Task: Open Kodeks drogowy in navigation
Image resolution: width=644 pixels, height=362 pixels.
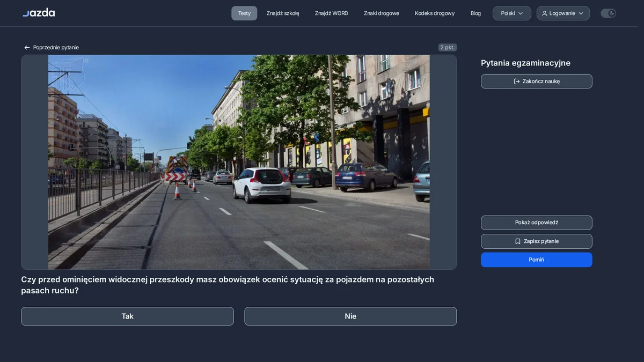Action: coord(435,13)
